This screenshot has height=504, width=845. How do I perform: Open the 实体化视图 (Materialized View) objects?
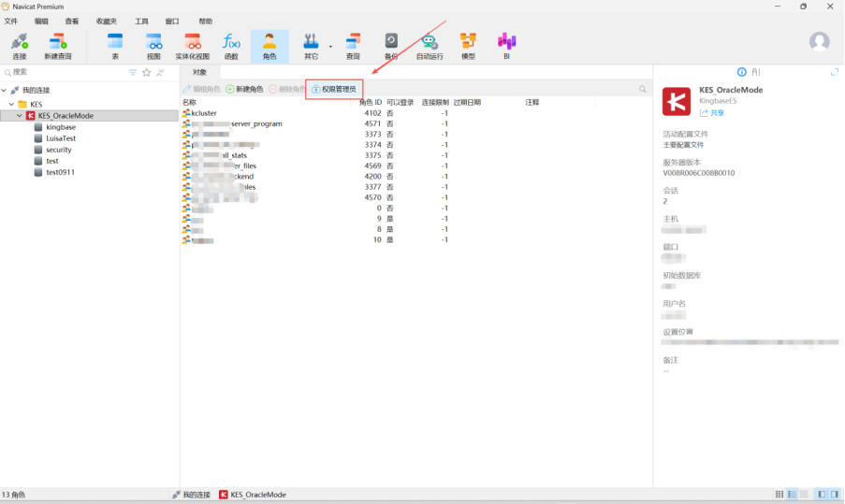click(192, 43)
